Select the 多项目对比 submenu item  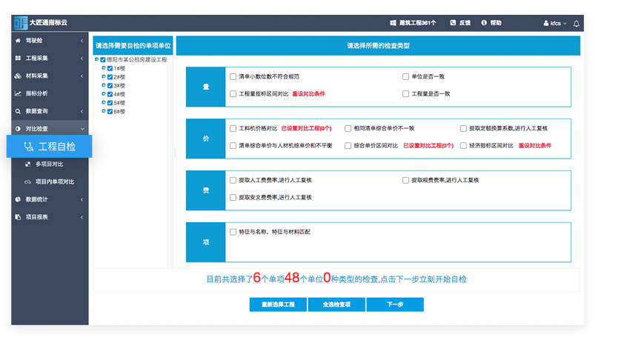point(50,164)
